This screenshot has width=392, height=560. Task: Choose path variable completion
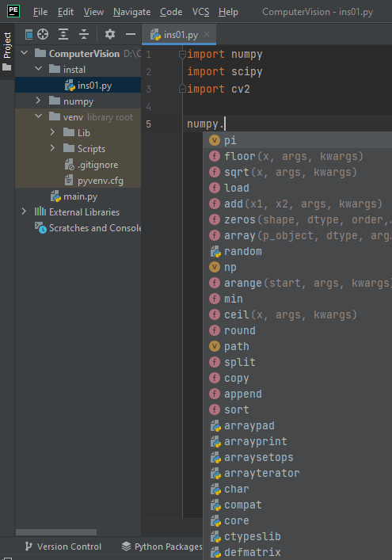(x=298, y=346)
